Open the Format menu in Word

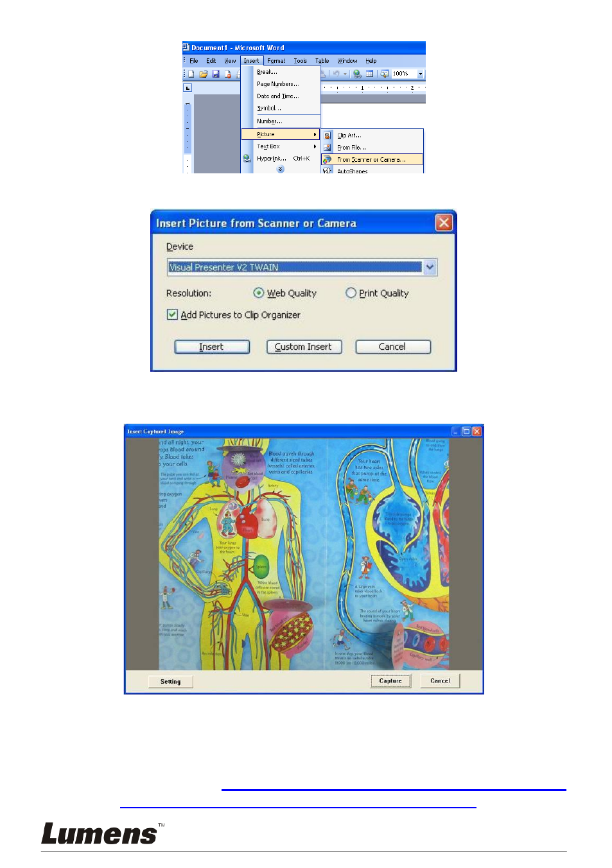[x=276, y=61]
